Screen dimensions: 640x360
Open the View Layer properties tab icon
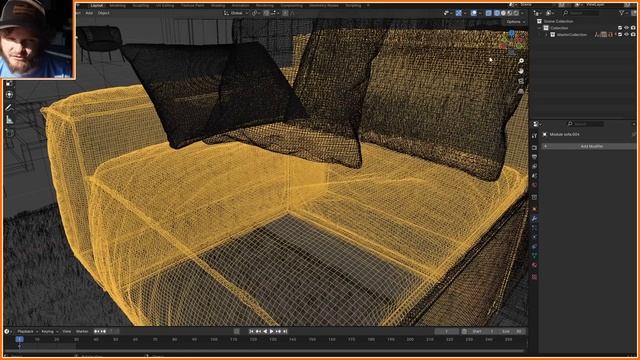(x=534, y=167)
